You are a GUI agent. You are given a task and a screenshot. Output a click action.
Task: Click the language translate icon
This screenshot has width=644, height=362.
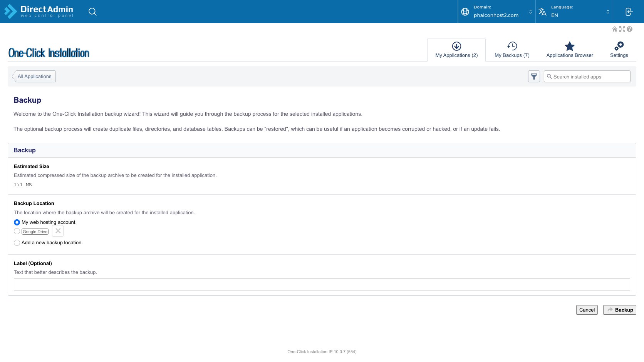542,12
